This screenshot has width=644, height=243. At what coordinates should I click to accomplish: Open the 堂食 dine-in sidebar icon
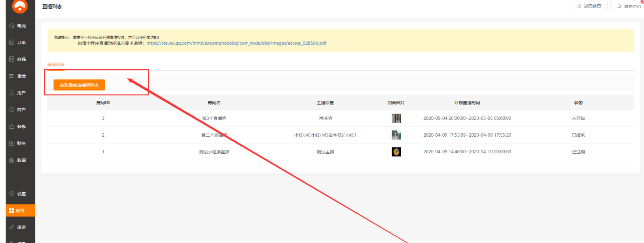tap(12, 76)
